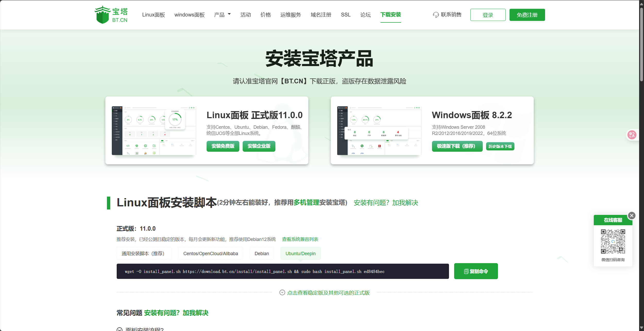Click the Linux panel preview thumbnail

pyautogui.click(x=154, y=131)
